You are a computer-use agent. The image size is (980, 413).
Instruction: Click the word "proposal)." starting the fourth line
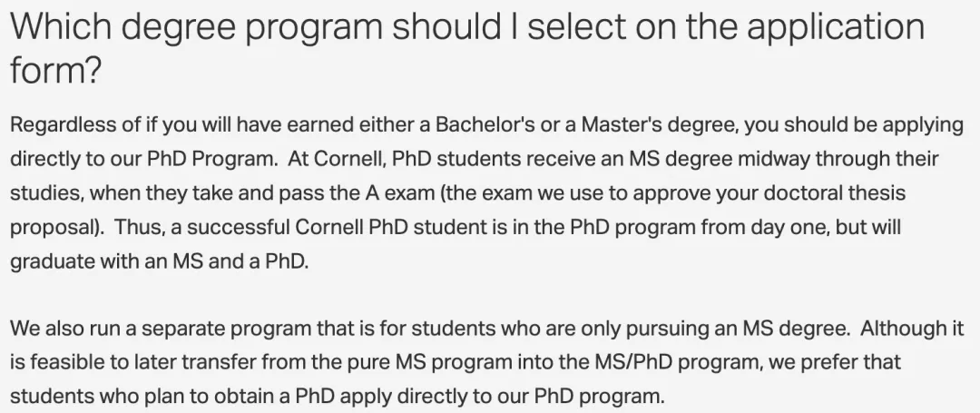click(57, 227)
